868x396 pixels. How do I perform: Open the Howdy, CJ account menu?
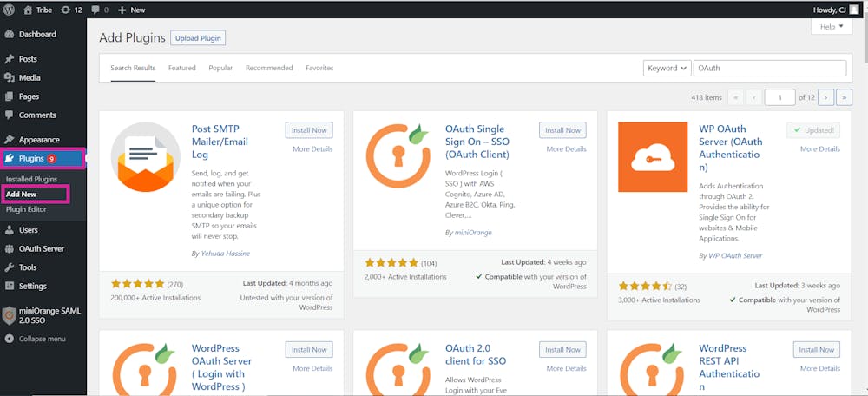(837, 10)
